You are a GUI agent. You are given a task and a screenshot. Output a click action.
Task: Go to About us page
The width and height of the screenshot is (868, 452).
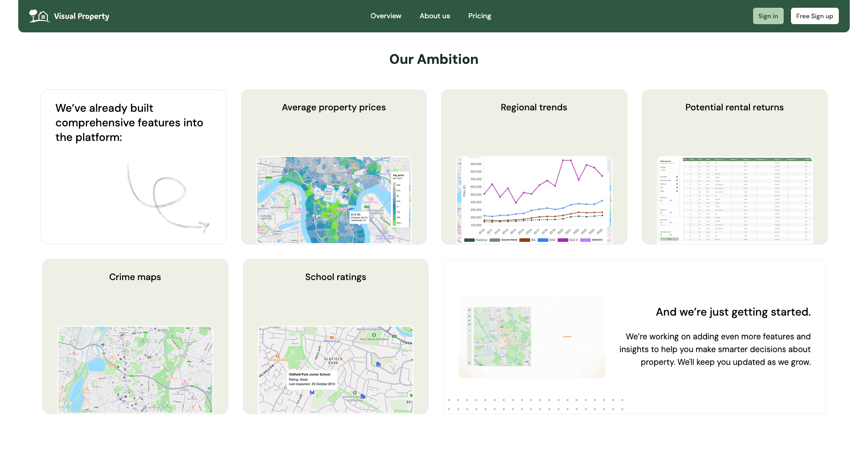(x=434, y=16)
